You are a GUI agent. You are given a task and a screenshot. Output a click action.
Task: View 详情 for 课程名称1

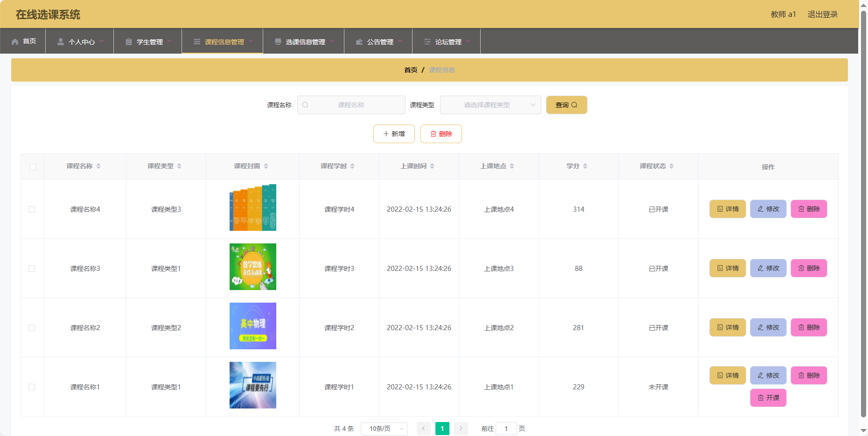[728, 375]
